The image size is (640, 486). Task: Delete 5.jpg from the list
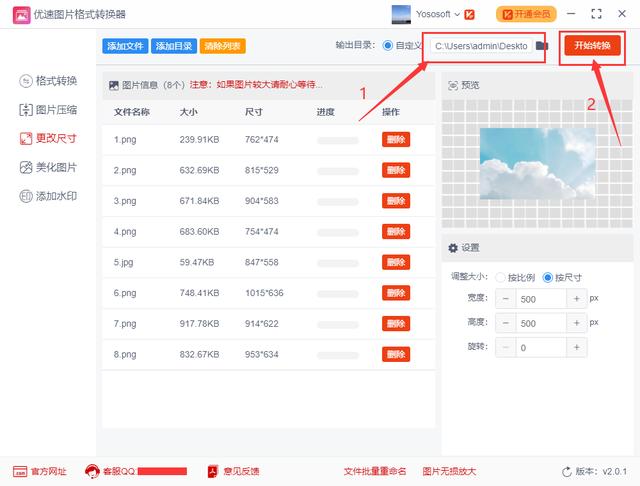[x=396, y=262]
